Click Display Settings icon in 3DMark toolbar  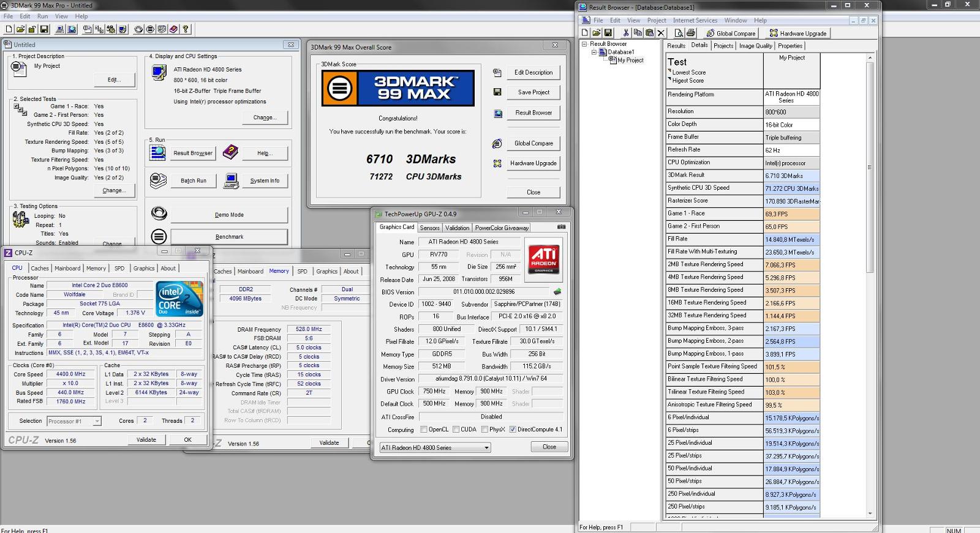coord(123,29)
